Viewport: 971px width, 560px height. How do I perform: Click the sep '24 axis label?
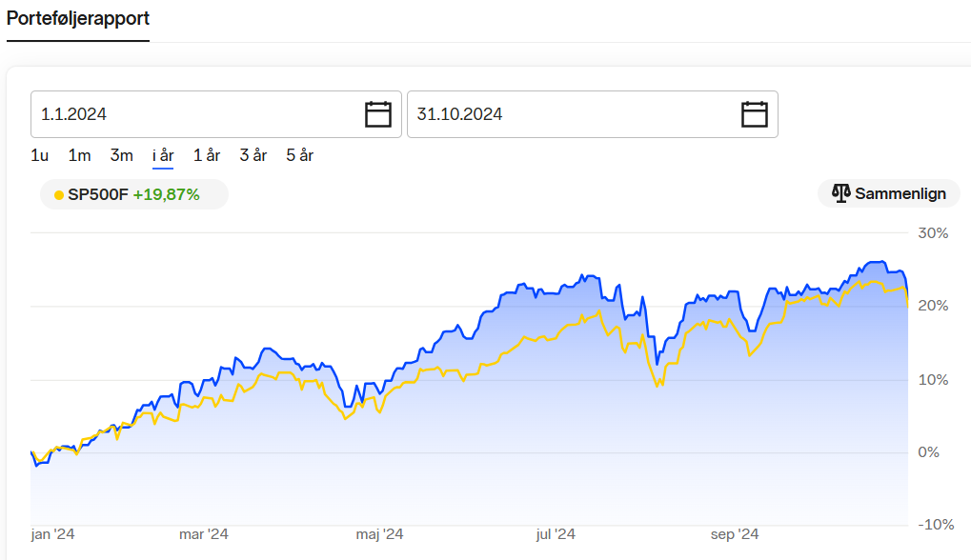click(735, 534)
